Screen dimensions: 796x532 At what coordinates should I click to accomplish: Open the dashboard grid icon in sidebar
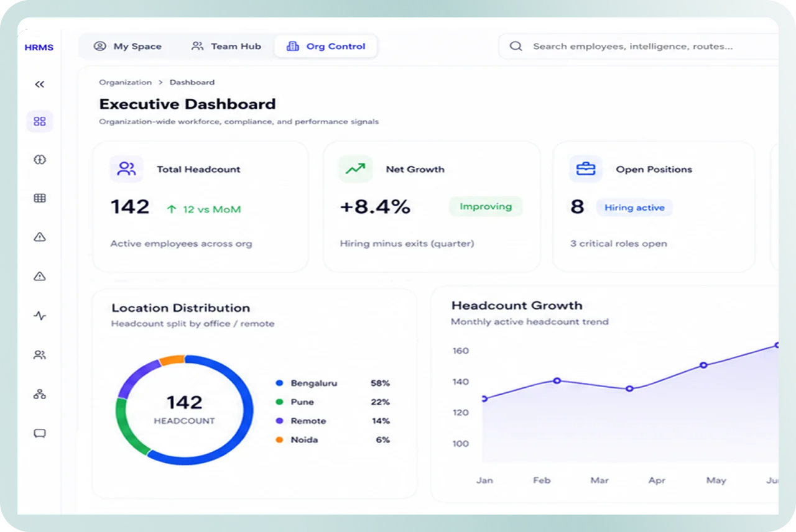[40, 121]
